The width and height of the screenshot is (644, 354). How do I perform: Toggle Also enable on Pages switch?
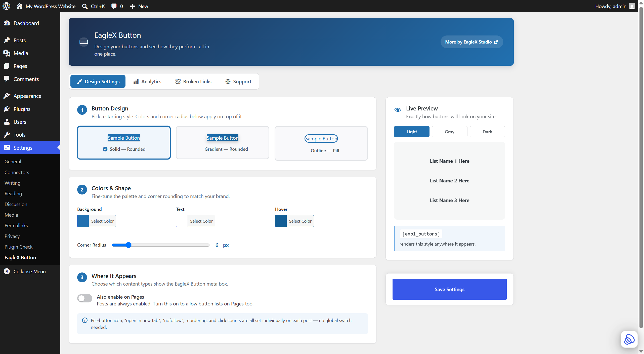85,298
